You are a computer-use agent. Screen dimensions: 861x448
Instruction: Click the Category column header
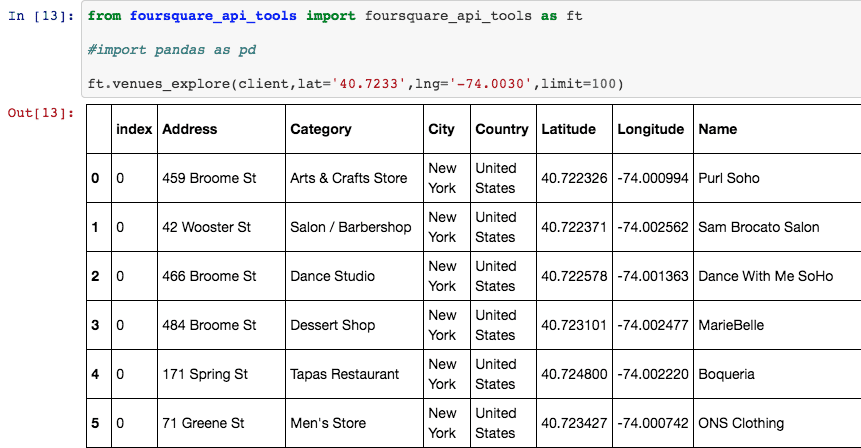tap(321, 129)
